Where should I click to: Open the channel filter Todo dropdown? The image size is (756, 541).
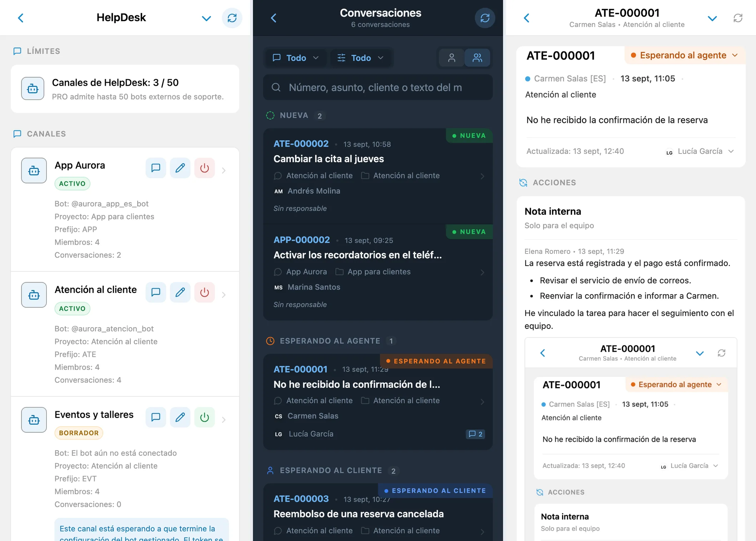(x=295, y=58)
